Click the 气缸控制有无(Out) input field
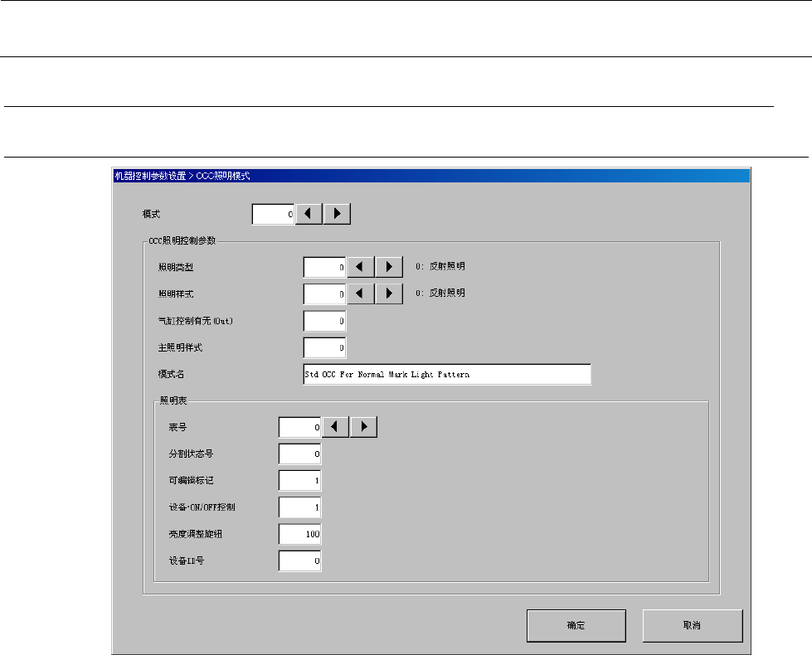 [x=324, y=321]
